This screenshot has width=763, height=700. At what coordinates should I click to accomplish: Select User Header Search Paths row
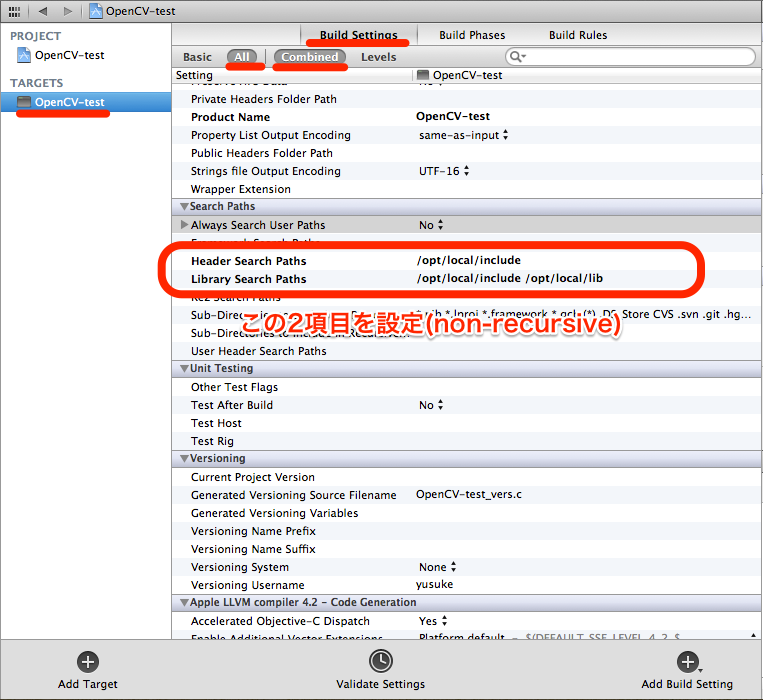tap(466, 351)
